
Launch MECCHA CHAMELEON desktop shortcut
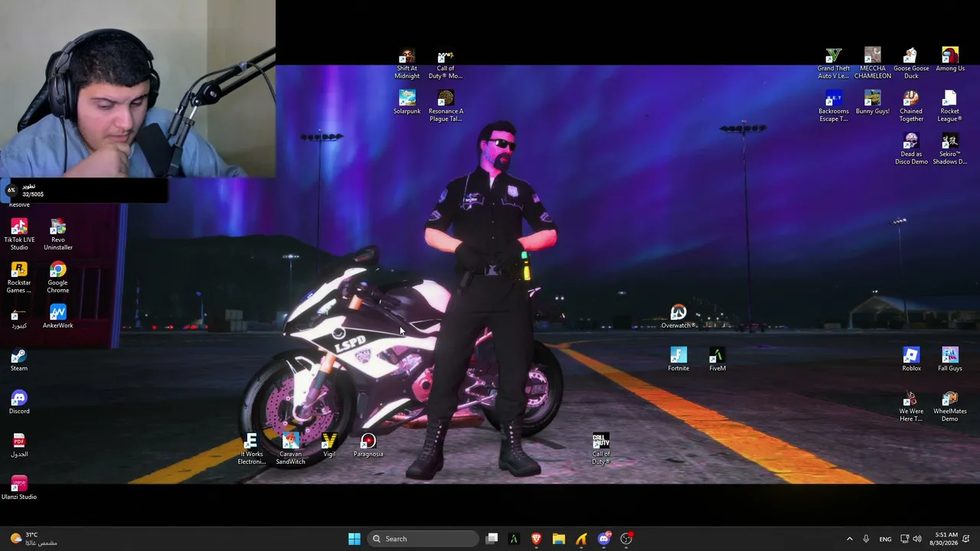click(872, 64)
